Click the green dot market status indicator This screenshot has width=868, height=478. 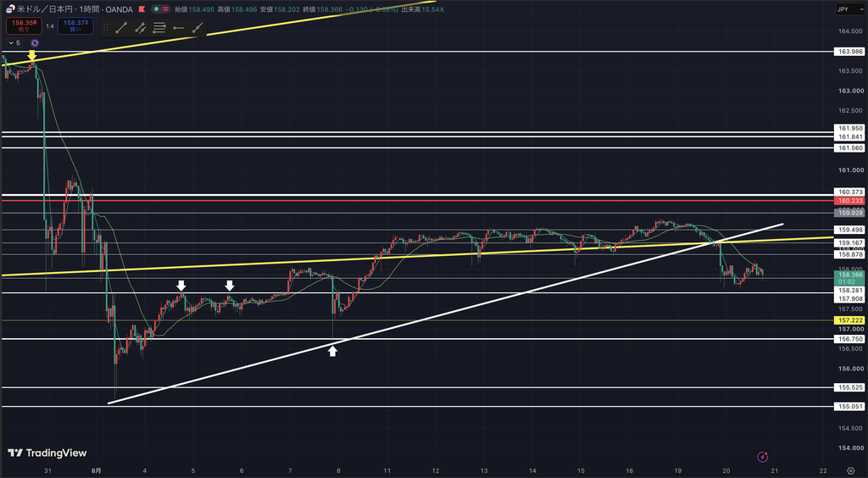point(156,9)
